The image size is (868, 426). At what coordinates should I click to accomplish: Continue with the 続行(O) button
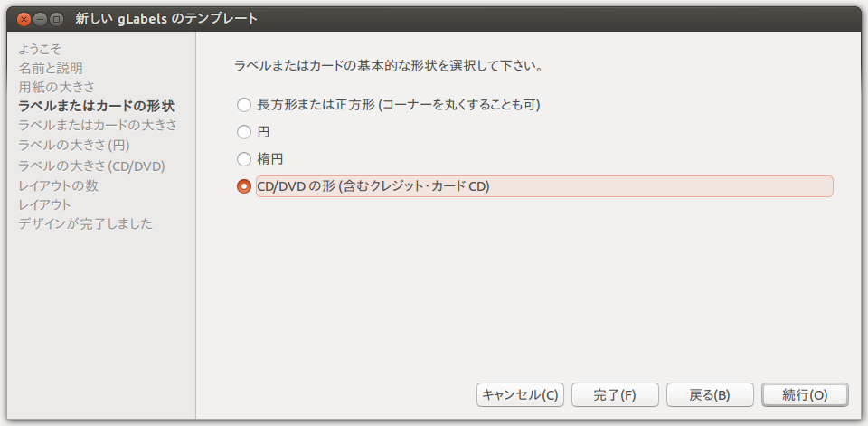click(x=805, y=395)
